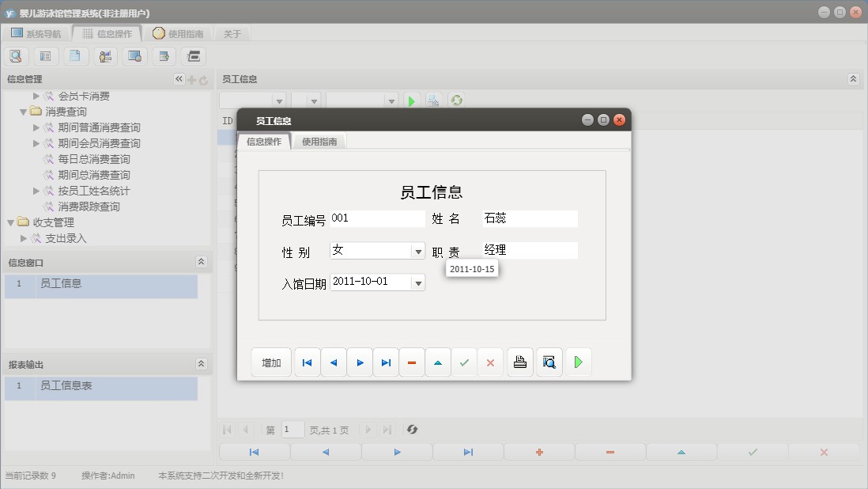The image size is (868, 489).
Task: Click the refresh icon in the status bar
Action: click(411, 430)
